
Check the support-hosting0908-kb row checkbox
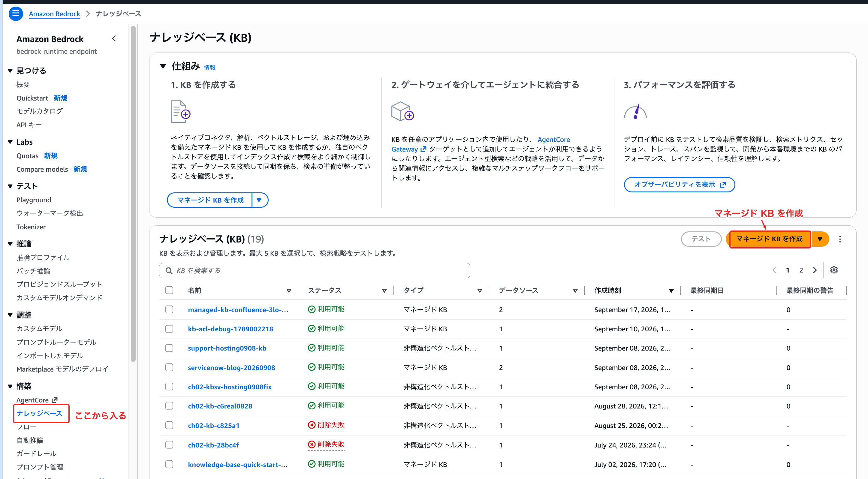pyautogui.click(x=169, y=348)
